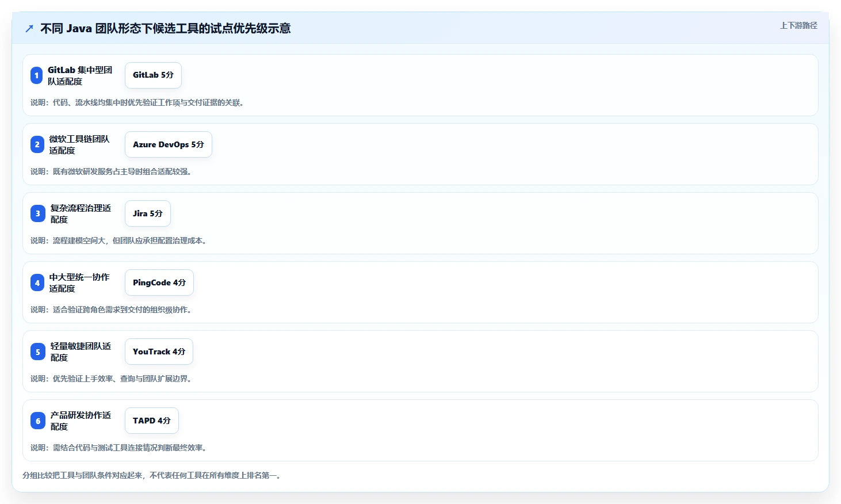The image size is (841, 504).
Task: Click the number 2 badge for 微软工具链团队
Action: click(x=37, y=144)
